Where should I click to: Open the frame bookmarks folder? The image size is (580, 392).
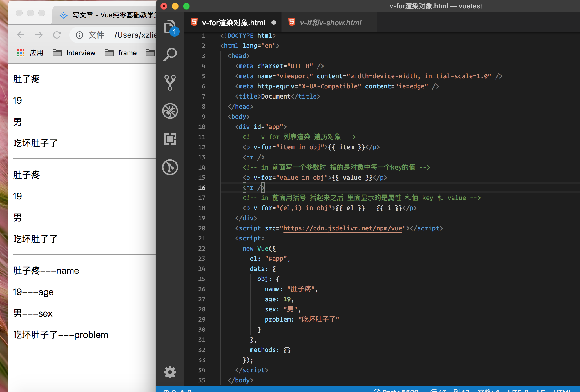point(121,53)
